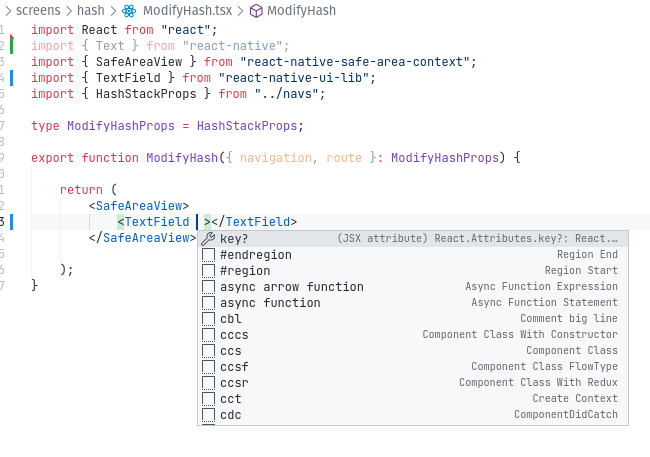Select the 'cbl' Comment big line snippet
The height and width of the screenshot is (457, 650).
413,318
